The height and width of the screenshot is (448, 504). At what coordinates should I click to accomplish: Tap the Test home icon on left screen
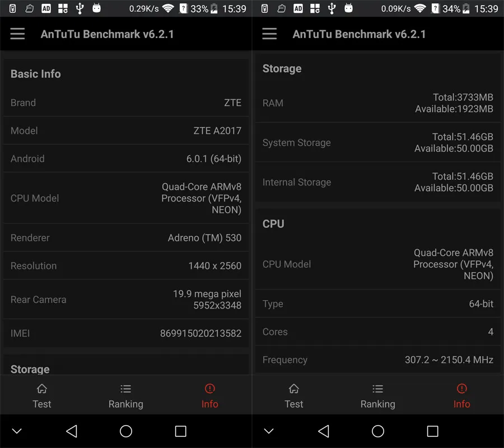tap(42, 389)
